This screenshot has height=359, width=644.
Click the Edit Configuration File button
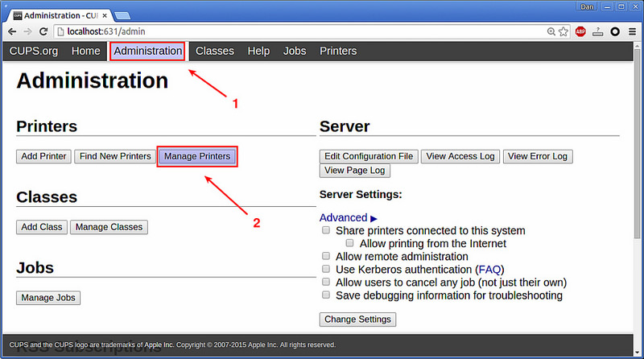pos(368,156)
